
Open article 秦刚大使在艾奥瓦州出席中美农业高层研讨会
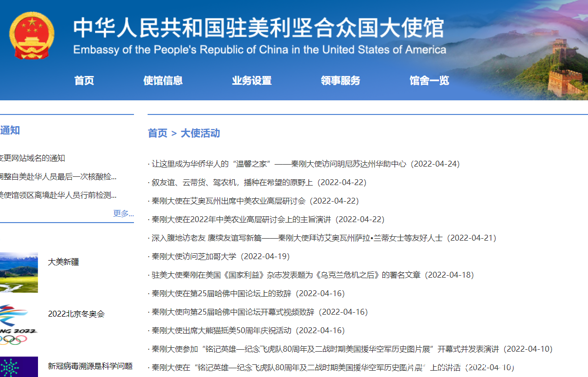click(255, 201)
